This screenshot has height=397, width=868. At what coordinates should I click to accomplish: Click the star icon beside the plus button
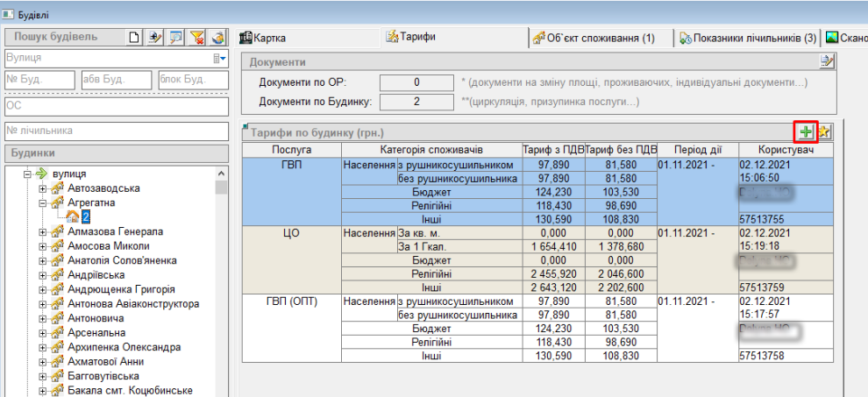pos(825,132)
